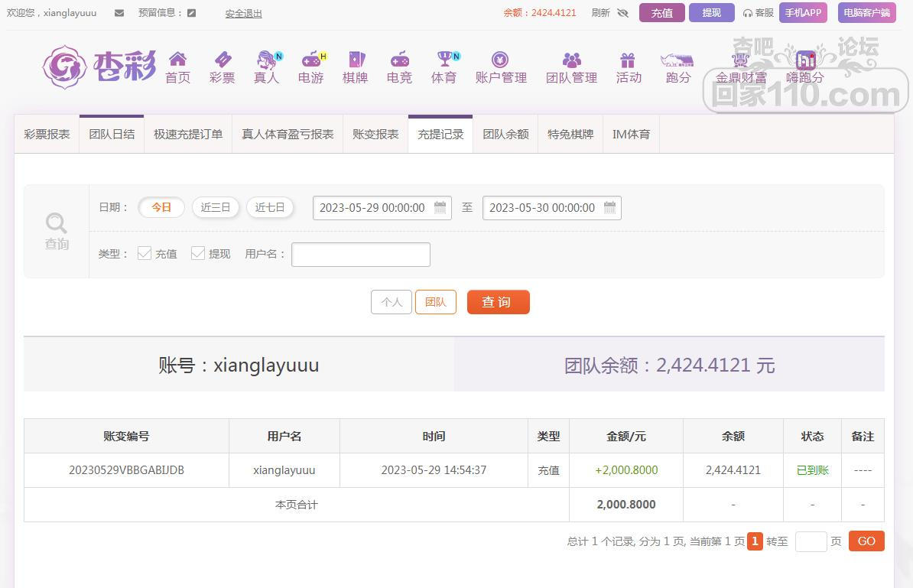Switch to 充提记录 tab
Screen dimensions: 913x588
tap(440, 135)
